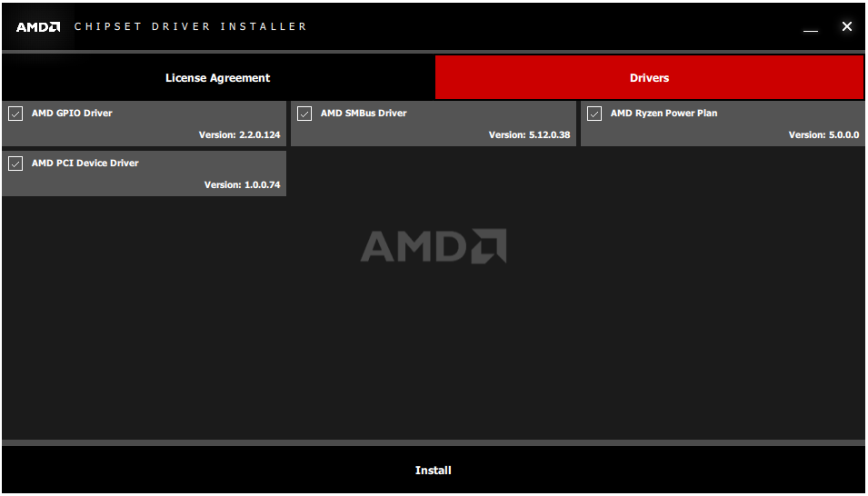Click the AMD Ryzen Power Plan label
868x496 pixels.
click(x=663, y=113)
